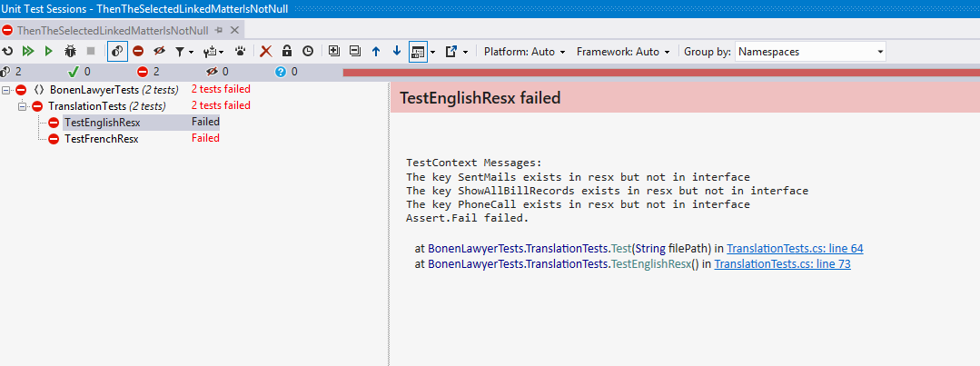
Task: Click 'TestEnglishResx failed' header
Action: (480, 97)
